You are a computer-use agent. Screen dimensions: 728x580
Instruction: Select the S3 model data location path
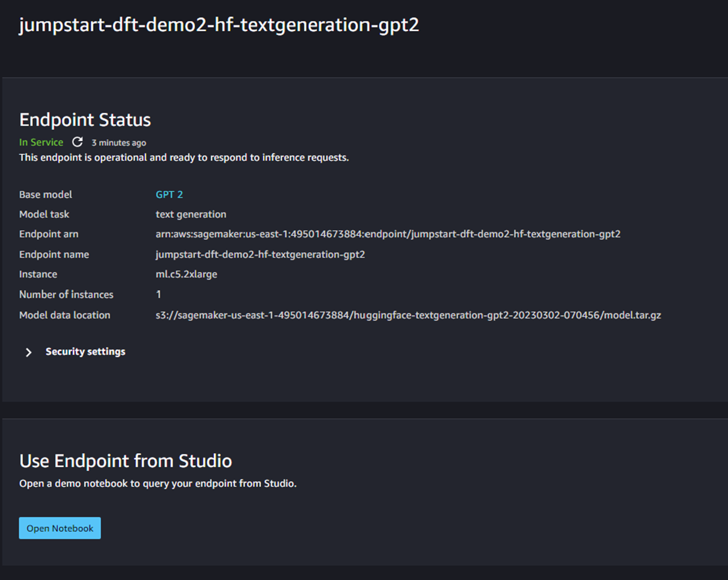tap(408, 315)
